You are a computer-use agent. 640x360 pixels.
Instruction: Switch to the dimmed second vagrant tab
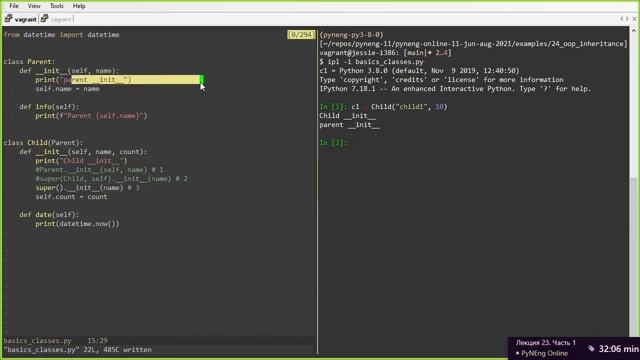click(62, 19)
